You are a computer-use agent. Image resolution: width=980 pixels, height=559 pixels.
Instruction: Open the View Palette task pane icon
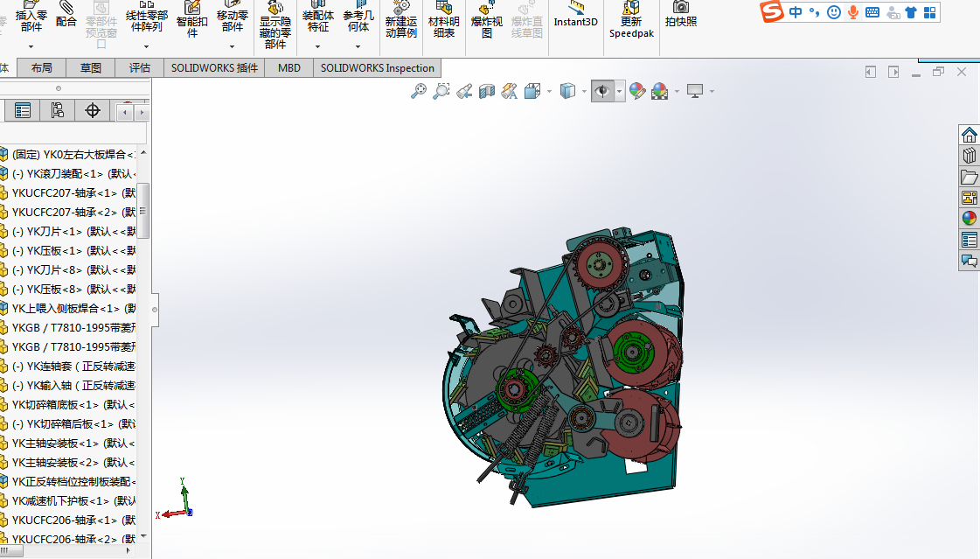click(x=970, y=198)
